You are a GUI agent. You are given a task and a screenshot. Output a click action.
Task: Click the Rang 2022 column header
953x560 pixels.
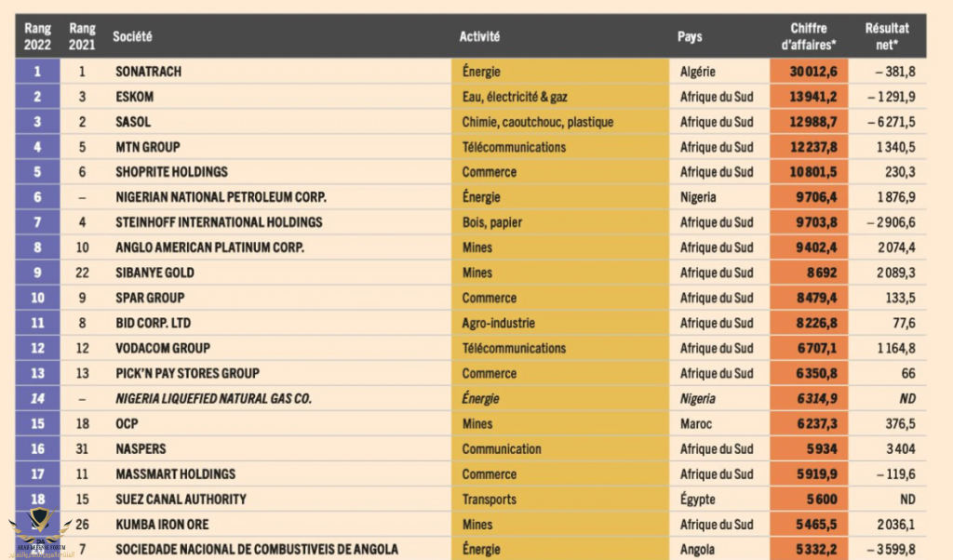[37, 36]
